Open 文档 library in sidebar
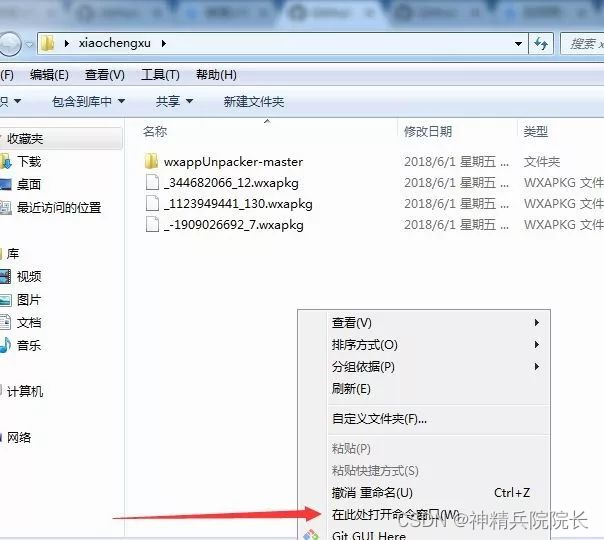Screen dimensions: 604x540 pyautogui.click(x=29, y=322)
